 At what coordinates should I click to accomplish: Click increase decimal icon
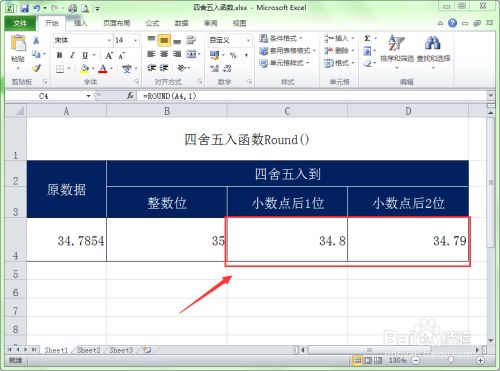(x=214, y=69)
